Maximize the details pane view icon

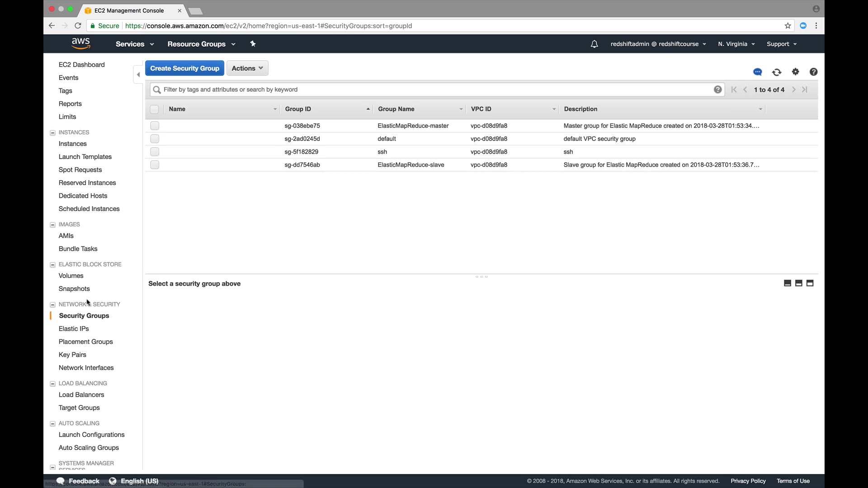[x=810, y=283]
